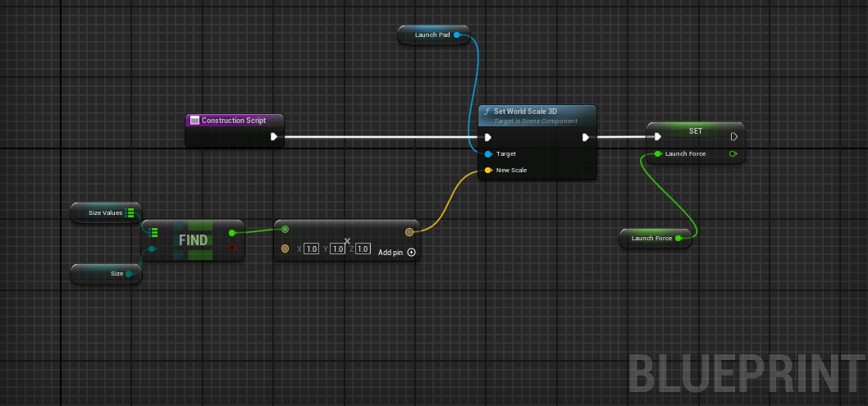The width and height of the screenshot is (868, 406).
Task: Click the Construction Script execution output pin
Action: (x=274, y=138)
